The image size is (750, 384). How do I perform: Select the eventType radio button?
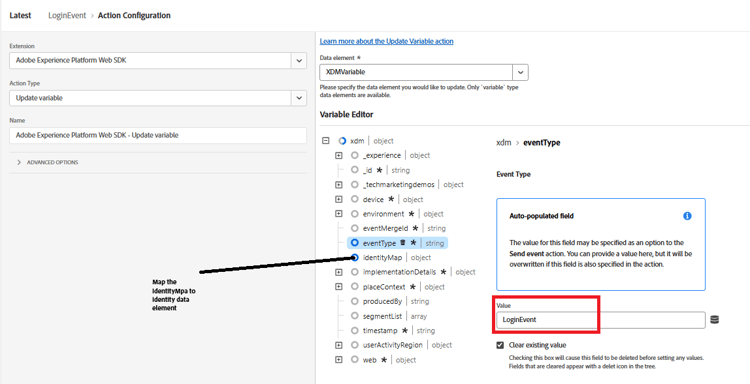click(x=354, y=243)
